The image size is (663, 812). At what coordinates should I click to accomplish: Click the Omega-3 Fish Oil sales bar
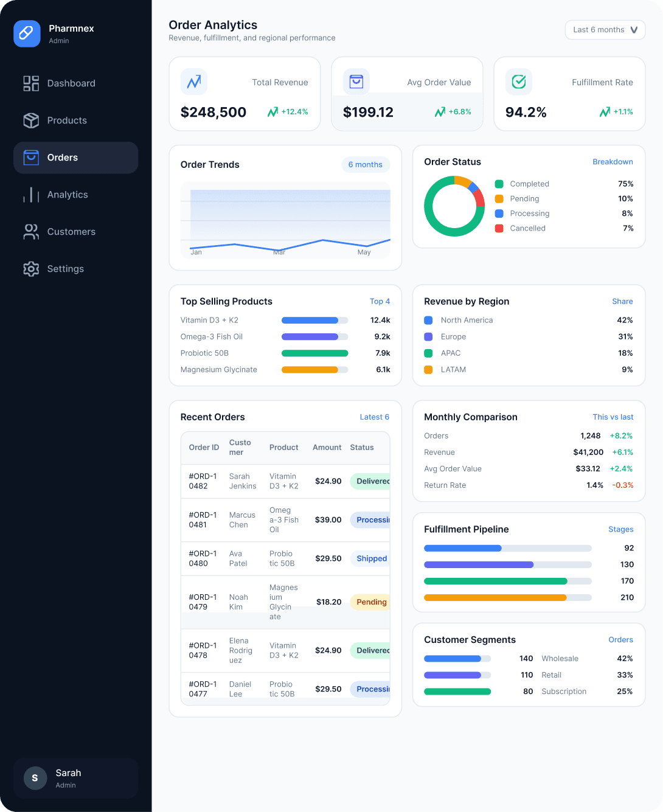pos(315,337)
